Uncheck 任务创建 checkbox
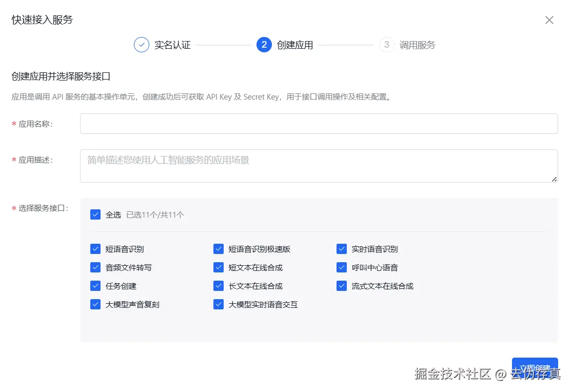572x392 pixels. pos(95,286)
